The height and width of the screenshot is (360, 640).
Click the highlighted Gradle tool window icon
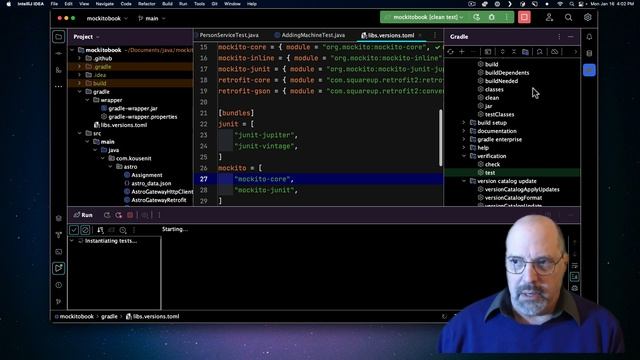pos(589,70)
